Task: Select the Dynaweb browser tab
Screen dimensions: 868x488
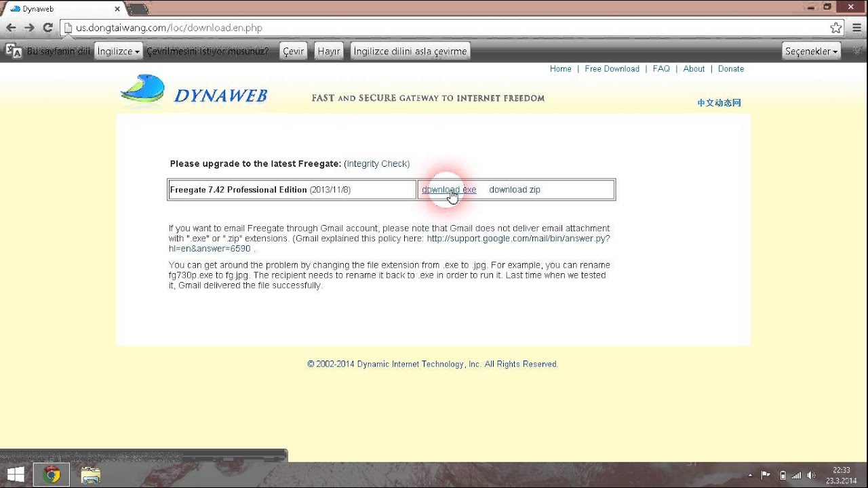Action: 64,9
